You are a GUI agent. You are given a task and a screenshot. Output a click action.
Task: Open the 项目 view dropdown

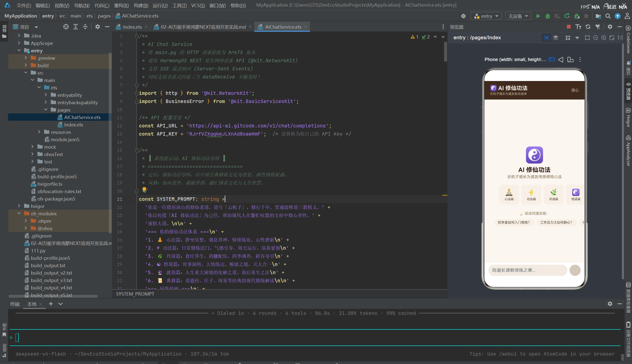click(36, 27)
